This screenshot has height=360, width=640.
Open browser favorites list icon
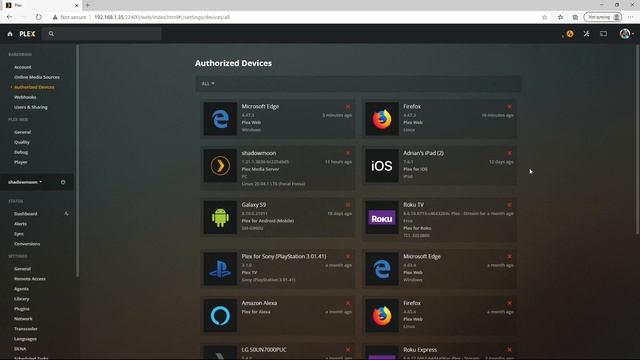(560, 17)
